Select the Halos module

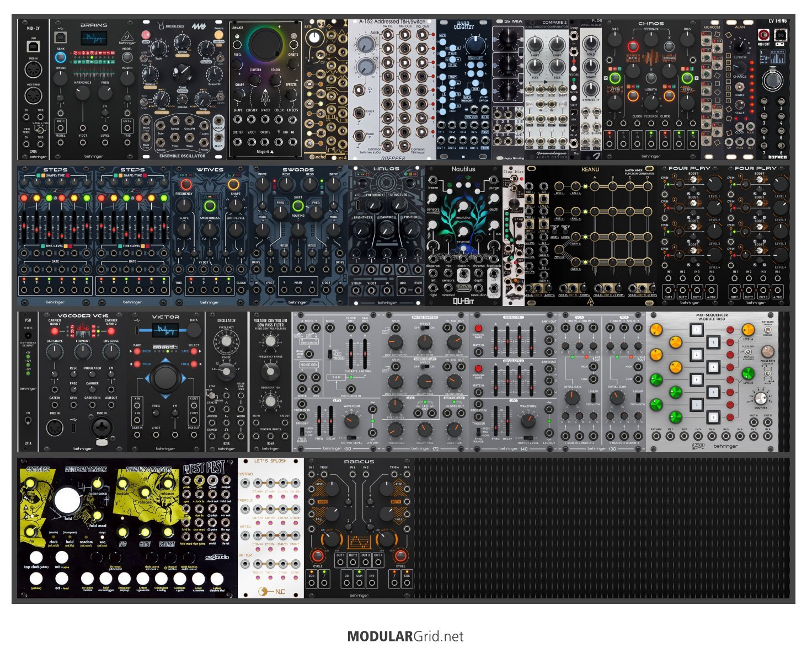click(x=387, y=235)
